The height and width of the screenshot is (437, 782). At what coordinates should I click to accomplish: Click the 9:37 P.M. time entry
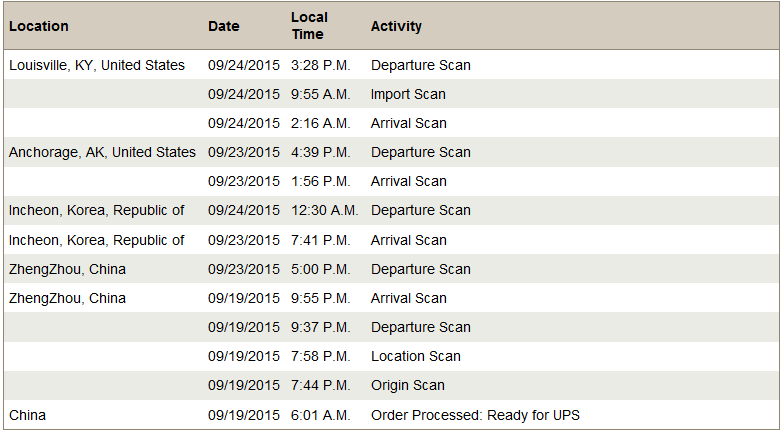(x=320, y=327)
